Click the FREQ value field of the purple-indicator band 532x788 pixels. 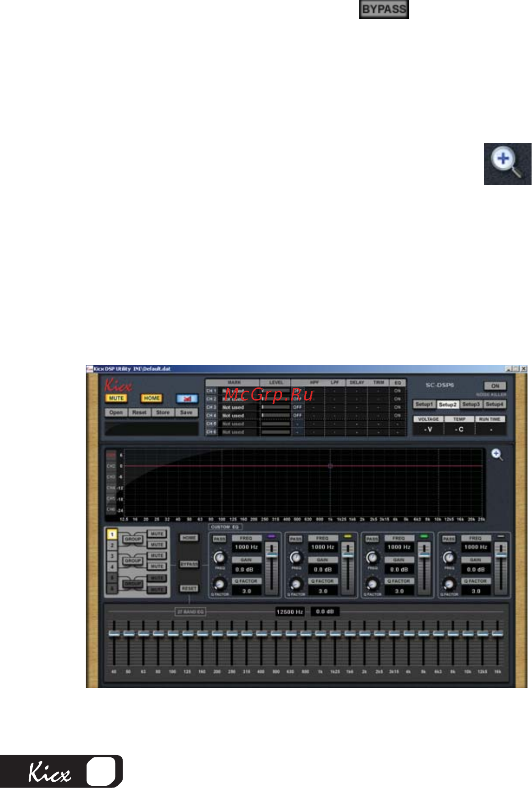(247, 547)
